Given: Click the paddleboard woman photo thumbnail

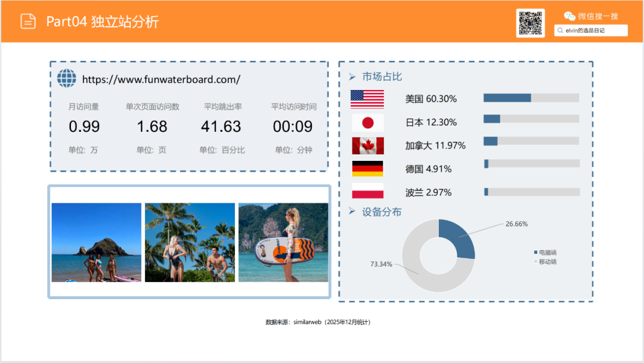Looking at the screenshot, I should point(283,243).
